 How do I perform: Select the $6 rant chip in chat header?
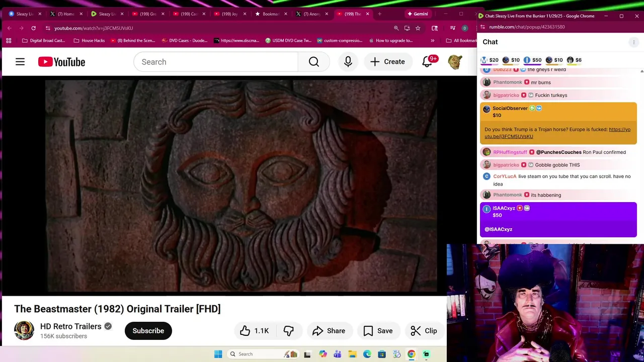pos(574,60)
